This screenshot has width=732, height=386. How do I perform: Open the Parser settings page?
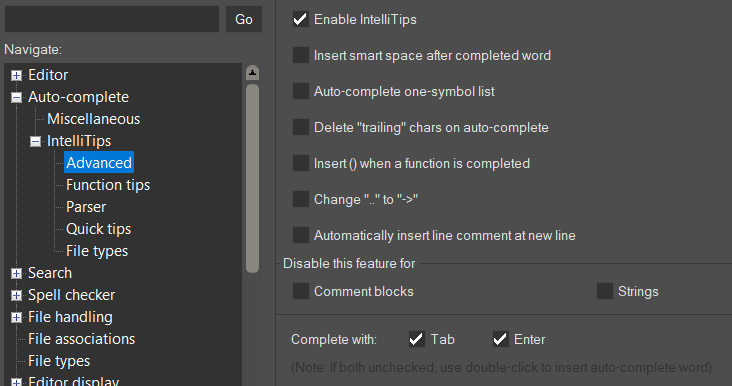click(x=86, y=207)
